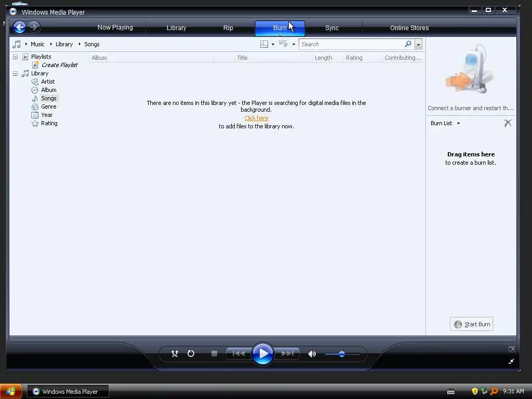
Task: Select Album in the library tree
Action: tap(48, 90)
